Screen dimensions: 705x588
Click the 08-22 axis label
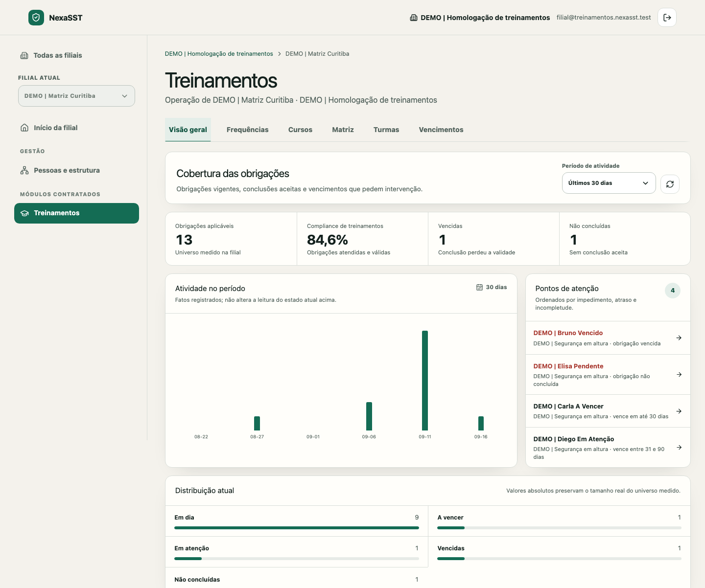(201, 437)
